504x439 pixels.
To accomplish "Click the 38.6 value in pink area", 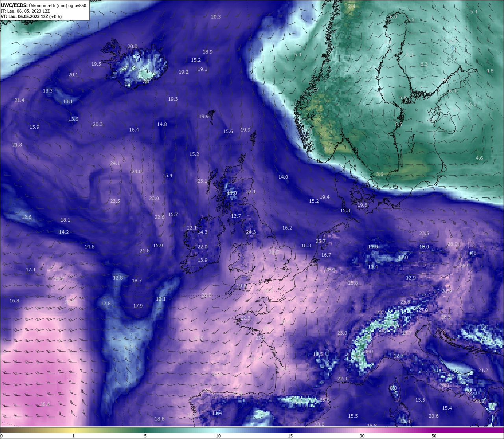I will click(45, 404).
